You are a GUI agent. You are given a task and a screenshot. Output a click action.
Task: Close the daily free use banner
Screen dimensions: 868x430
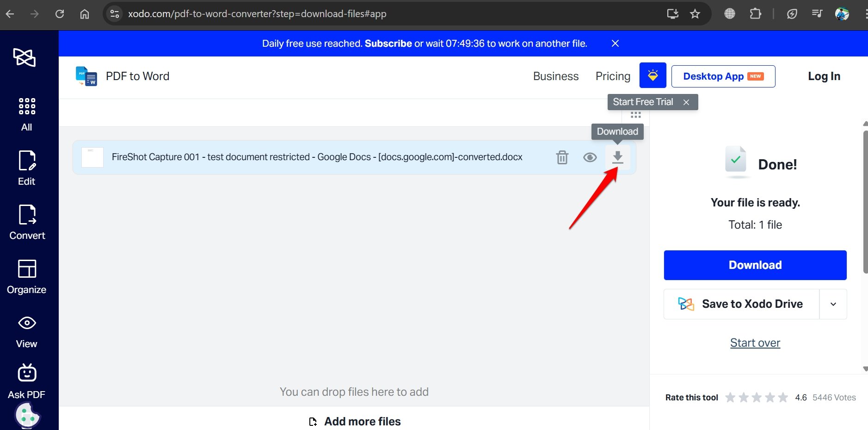(x=615, y=44)
